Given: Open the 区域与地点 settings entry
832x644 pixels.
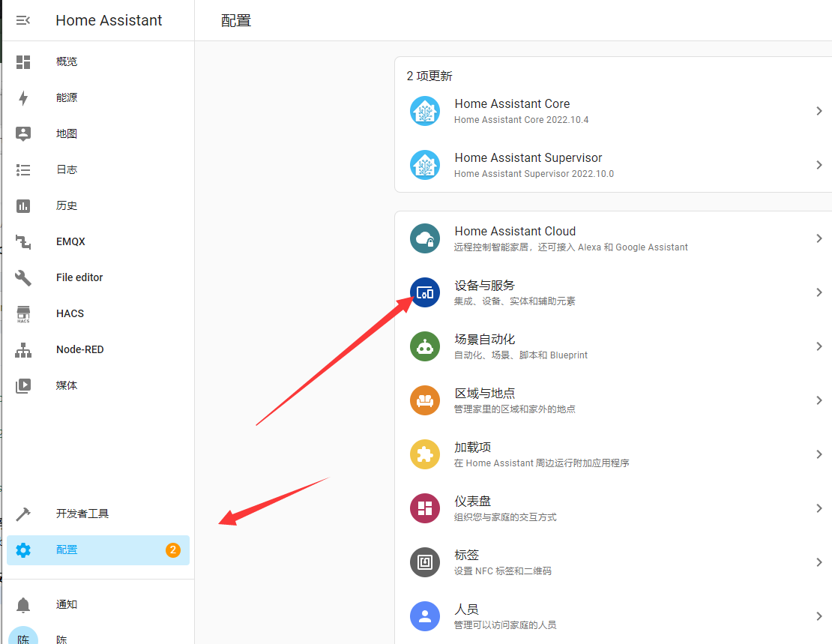Looking at the screenshot, I should click(x=613, y=400).
